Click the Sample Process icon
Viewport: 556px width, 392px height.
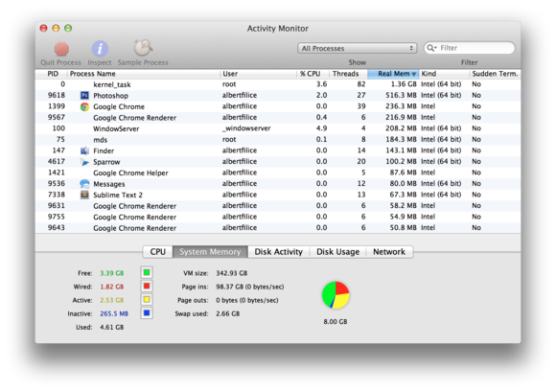tap(143, 48)
